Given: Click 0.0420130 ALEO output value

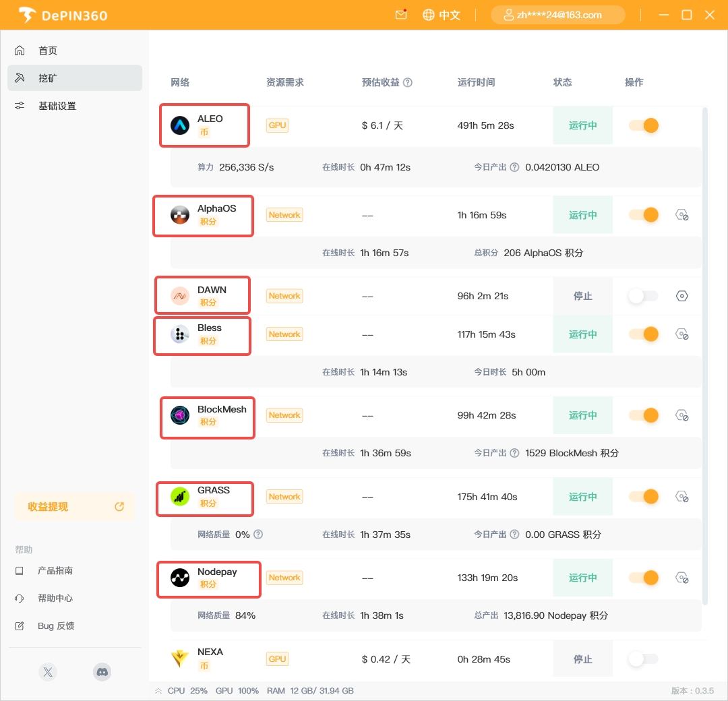Looking at the screenshot, I should click(x=562, y=167).
